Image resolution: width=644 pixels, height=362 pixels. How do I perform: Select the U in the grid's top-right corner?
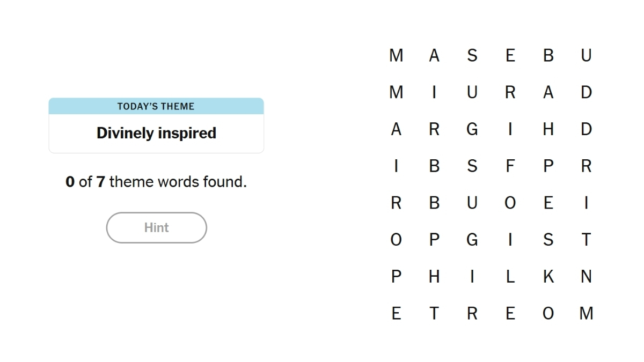pyautogui.click(x=586, y=55)
